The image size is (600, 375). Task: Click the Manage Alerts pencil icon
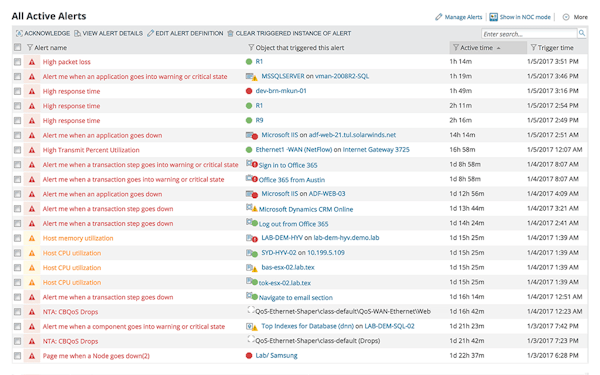click(439, 17)
